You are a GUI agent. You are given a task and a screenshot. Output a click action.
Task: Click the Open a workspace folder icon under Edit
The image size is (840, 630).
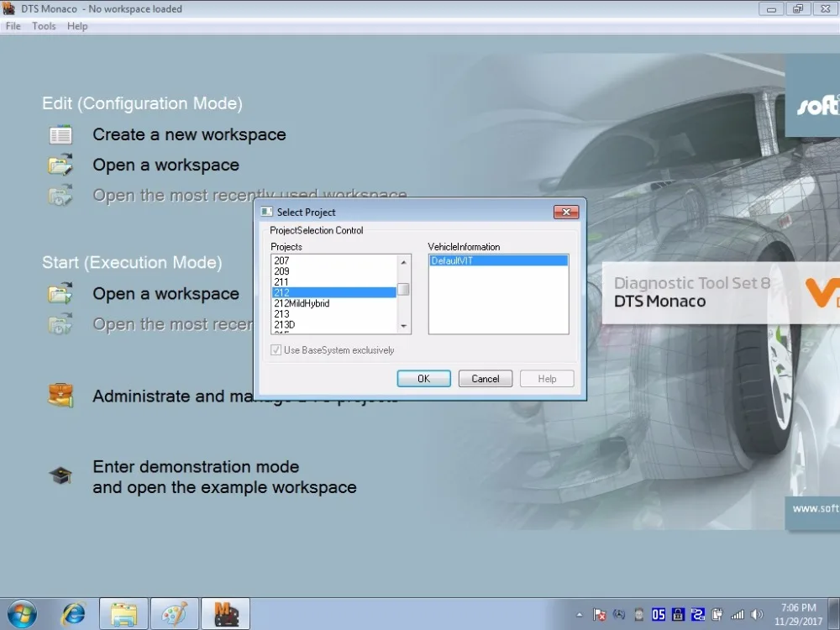pos(60,165)
